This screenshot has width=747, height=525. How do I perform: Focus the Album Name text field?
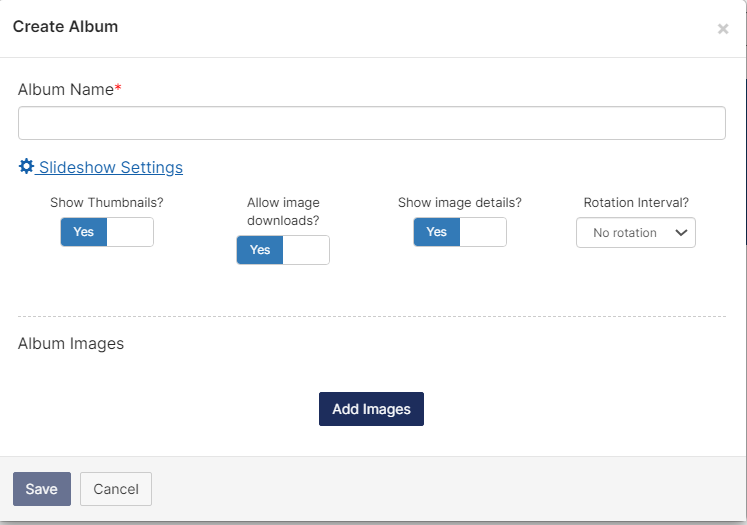[x=372, y=123]
